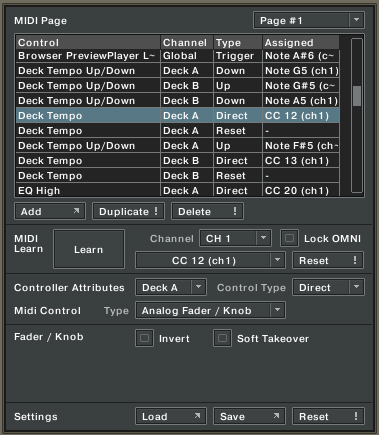Click the Duplicate button

click(x=128, y=211)
